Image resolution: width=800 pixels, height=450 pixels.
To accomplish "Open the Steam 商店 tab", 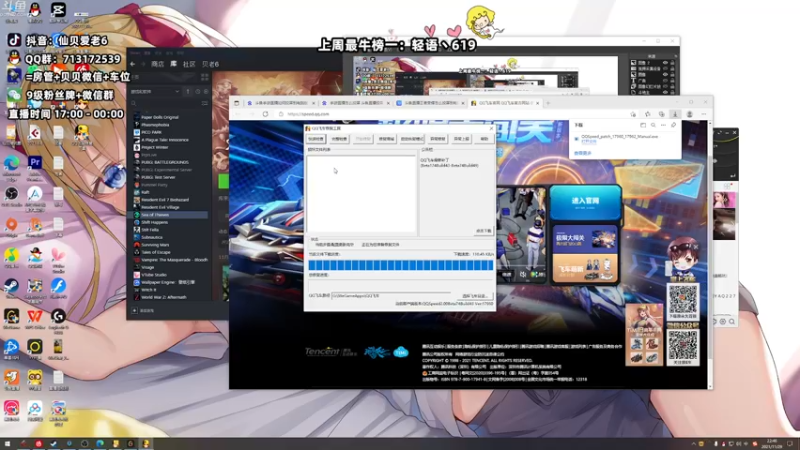I will [158, 64].
